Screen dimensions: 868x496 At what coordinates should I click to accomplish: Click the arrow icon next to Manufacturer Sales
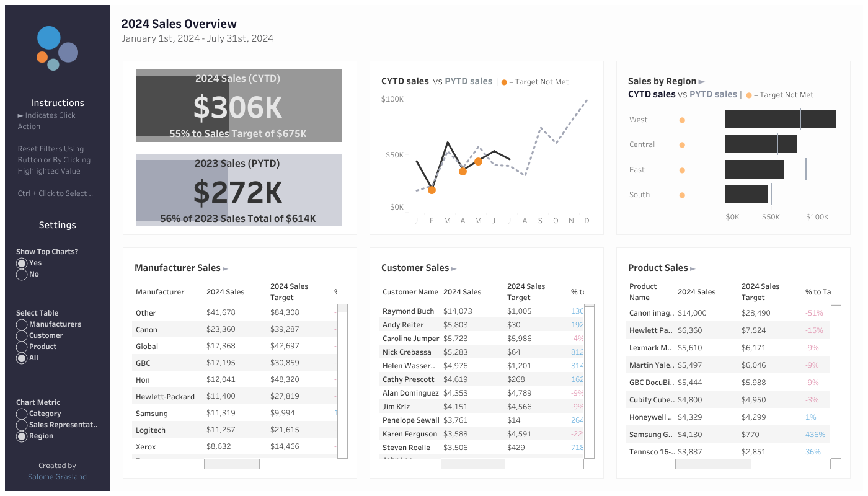pos(225,268)
